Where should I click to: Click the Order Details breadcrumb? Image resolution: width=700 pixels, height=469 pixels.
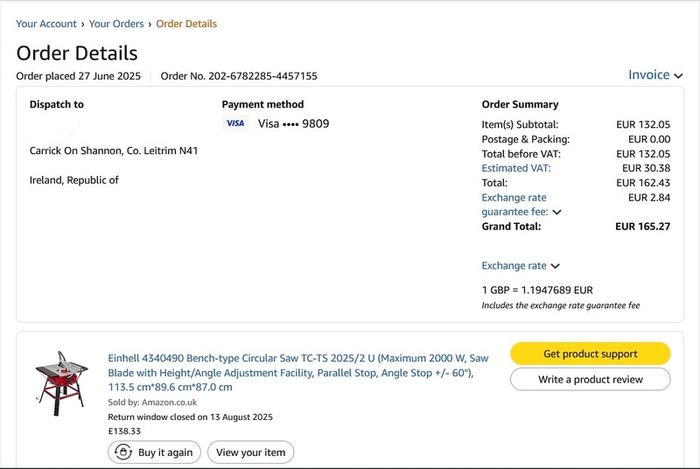186,24
